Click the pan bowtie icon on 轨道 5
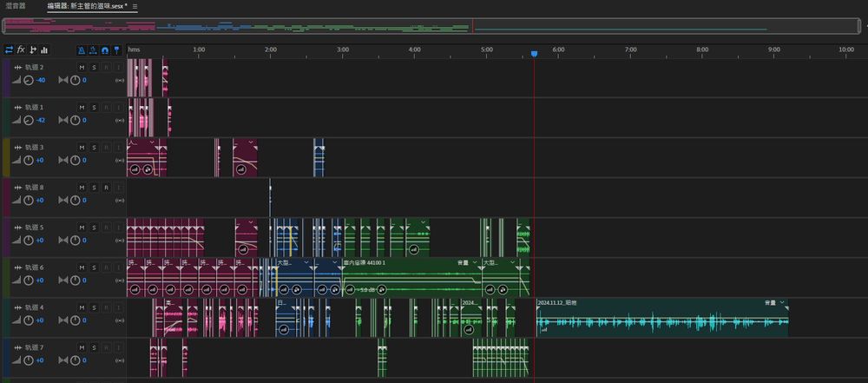Image resolution: width=868 pixels, height=383 pixels. click(63, 241)
